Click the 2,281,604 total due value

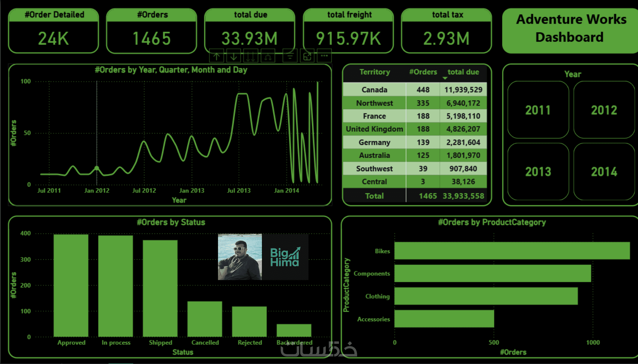pyautogui.click(x=463, y=142)
